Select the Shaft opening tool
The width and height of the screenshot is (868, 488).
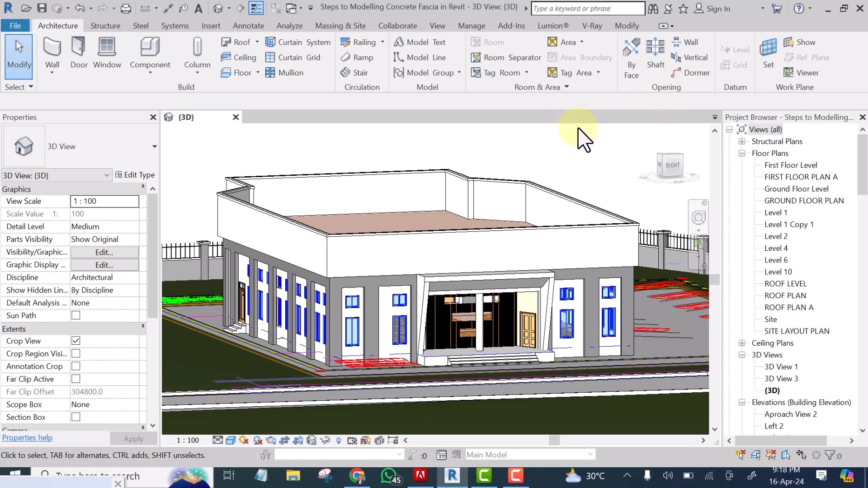(655, 53)
